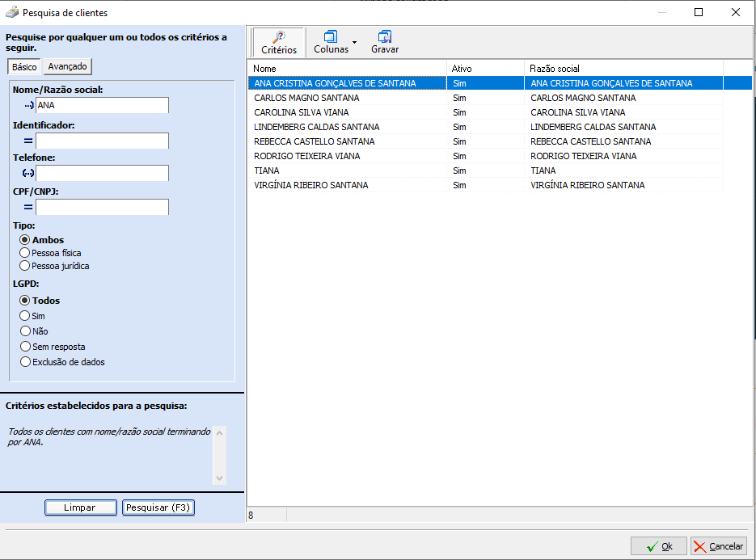
Task: Sort by the Razão social column header
Action: click(x=624, y=69)
